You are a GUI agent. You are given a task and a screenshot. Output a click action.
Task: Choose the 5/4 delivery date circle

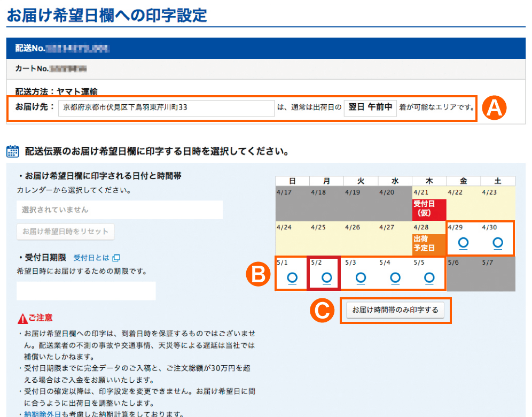pyautogui.click(x=395, y=277)
